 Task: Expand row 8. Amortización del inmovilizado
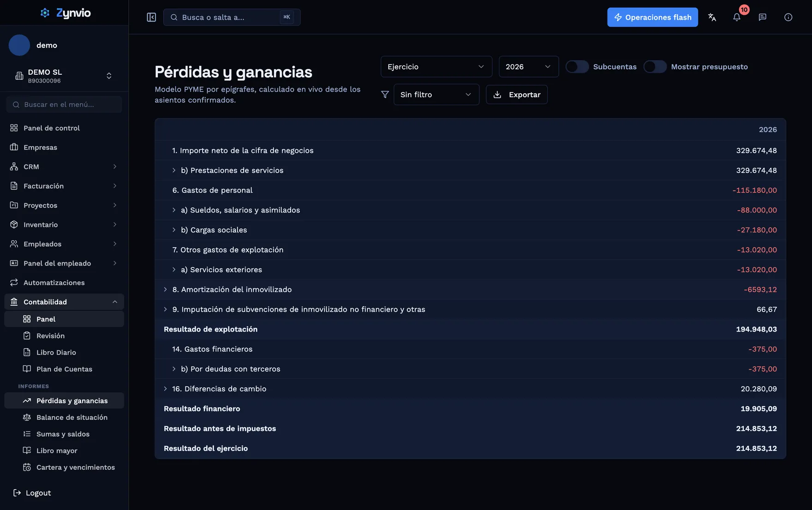pyautogui.click(x=165, y=289)
